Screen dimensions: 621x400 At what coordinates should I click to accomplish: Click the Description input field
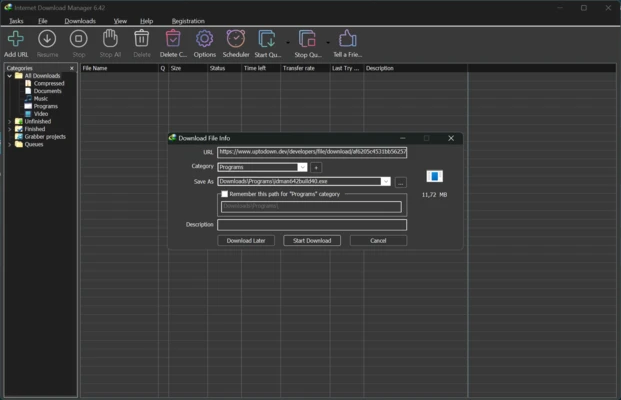(312, 225)
